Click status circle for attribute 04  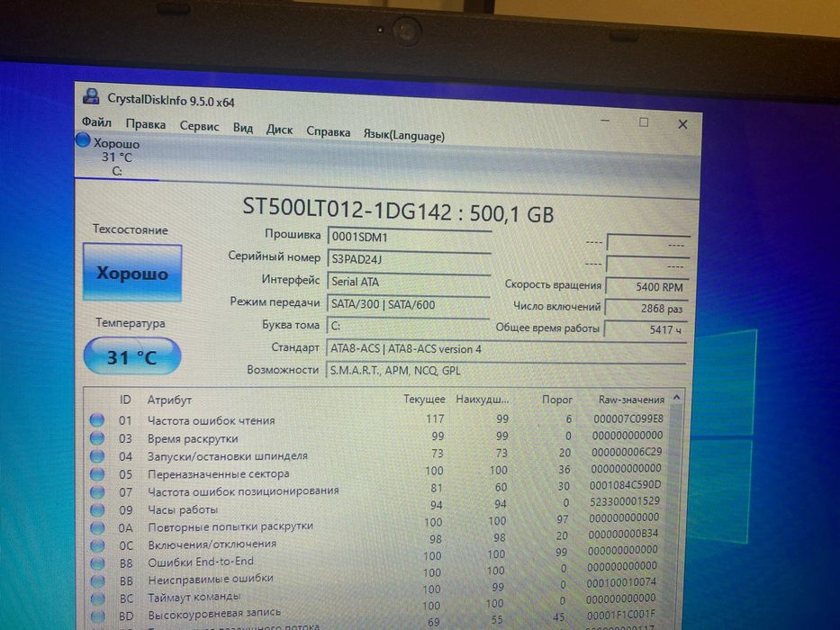97,456
